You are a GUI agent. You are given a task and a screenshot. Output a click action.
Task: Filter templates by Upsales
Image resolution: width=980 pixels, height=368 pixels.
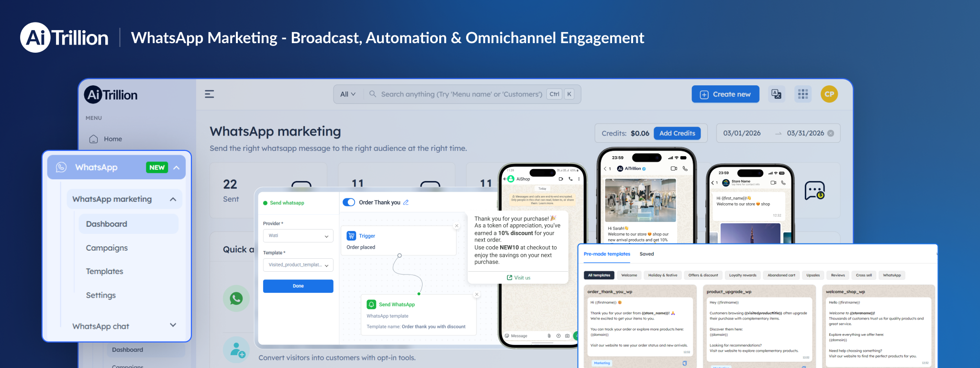[x=813, y=275]
